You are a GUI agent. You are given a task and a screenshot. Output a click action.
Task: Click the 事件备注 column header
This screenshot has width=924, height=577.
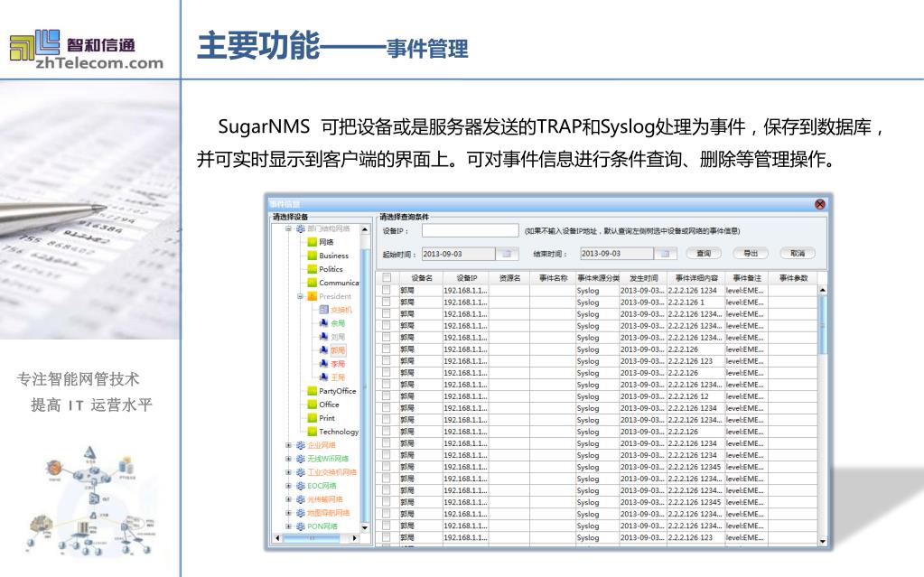(747, 278)
